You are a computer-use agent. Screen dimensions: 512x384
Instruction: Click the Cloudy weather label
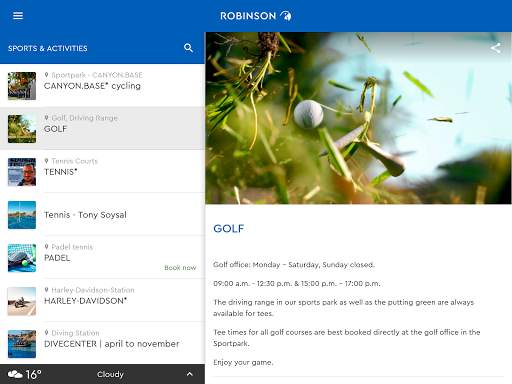110,374
